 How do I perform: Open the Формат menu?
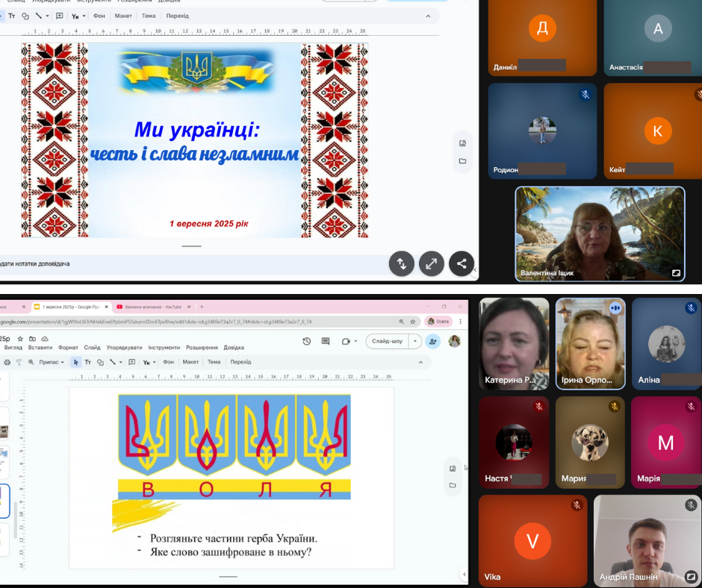(68, 347)
